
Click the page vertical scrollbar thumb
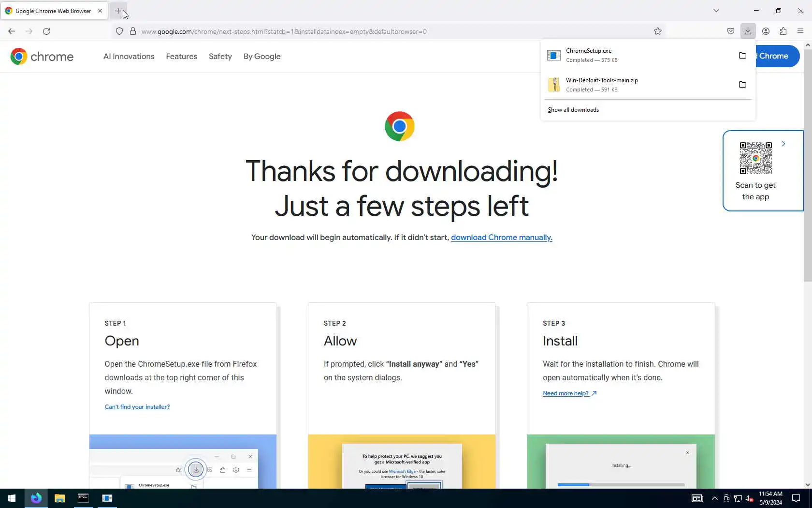click(808, 164)
